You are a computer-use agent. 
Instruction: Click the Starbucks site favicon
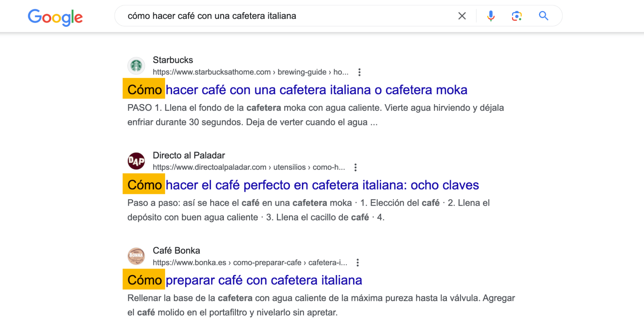point(136,65)
